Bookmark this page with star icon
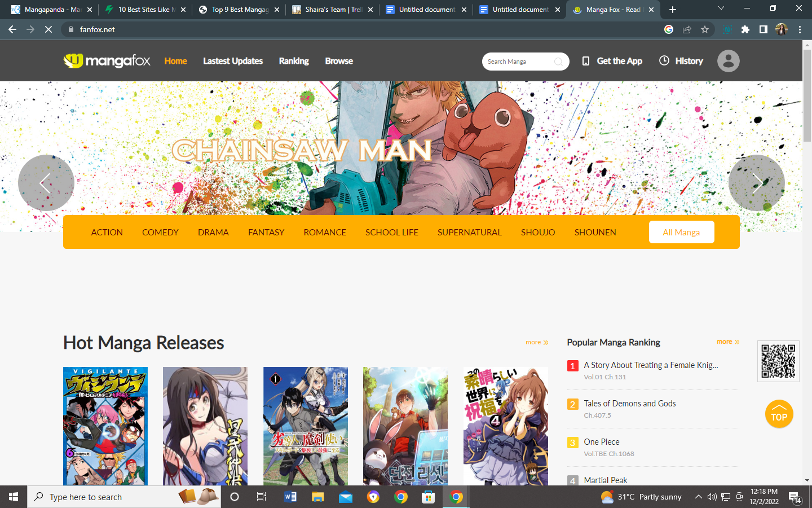812x508 pixels. point(705,29)
